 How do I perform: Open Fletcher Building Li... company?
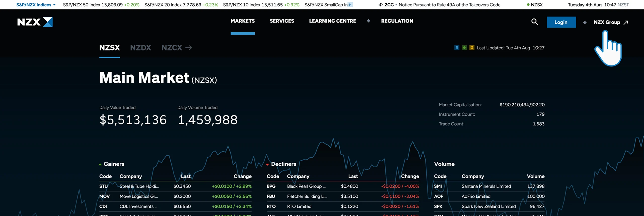[307, 196]
